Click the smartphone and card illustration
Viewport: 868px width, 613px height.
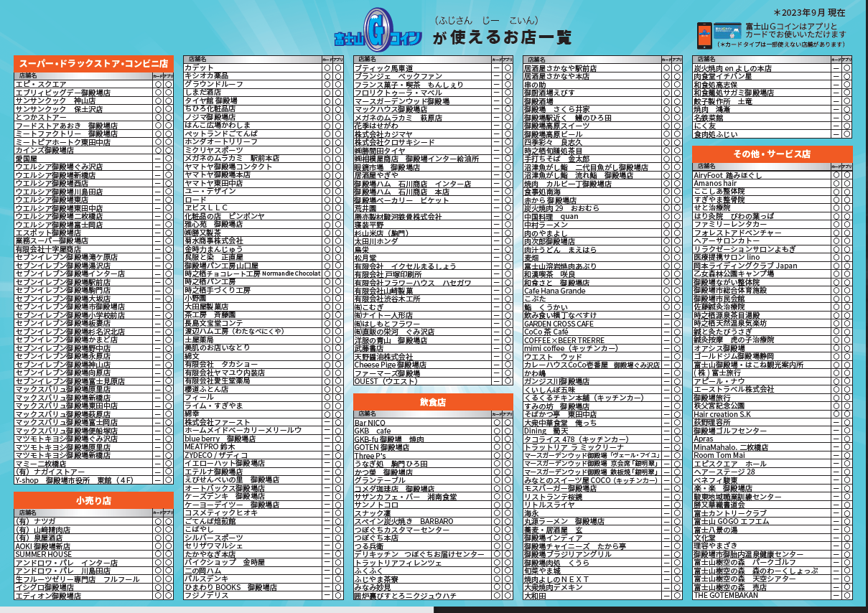pyautogui.click(x=720, y=34)
